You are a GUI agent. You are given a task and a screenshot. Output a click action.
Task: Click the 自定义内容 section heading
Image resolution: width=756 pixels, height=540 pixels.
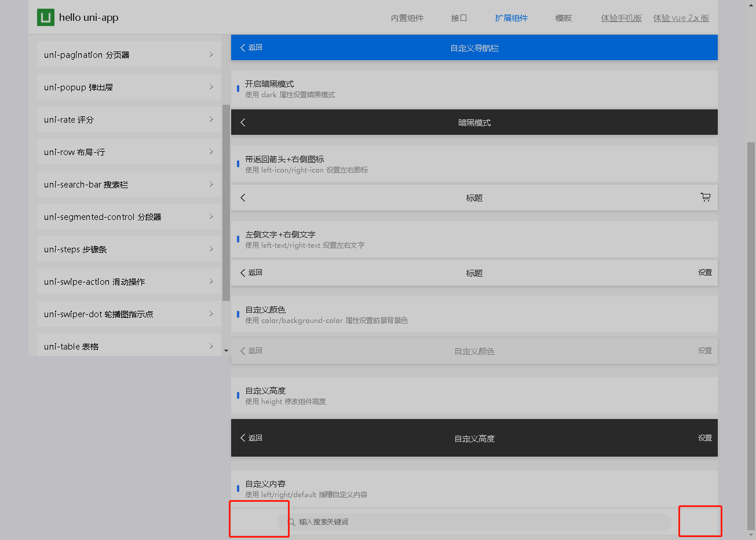point(265,484)
